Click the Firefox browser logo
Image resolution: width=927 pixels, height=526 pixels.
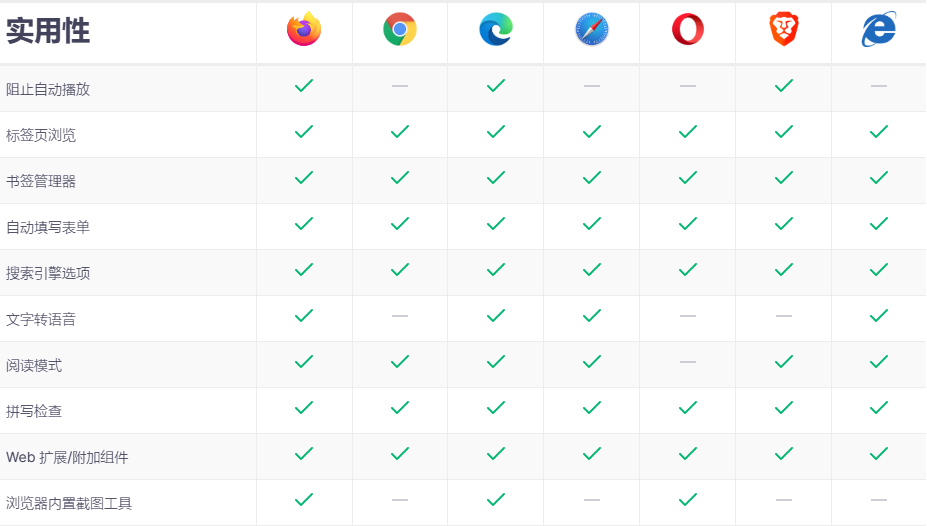pyautogui.click(x=304, y=29)
